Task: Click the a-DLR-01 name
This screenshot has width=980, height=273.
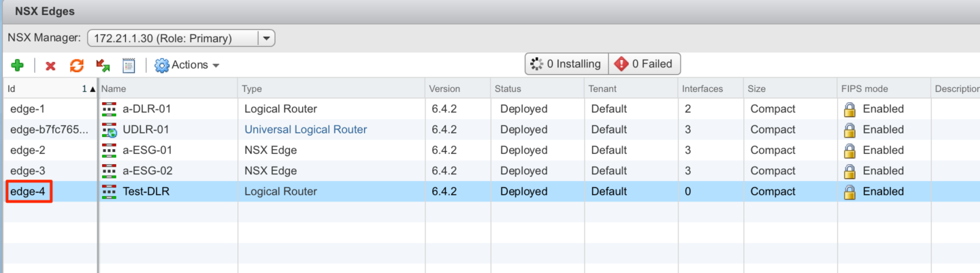Action: tap(146, 109)
